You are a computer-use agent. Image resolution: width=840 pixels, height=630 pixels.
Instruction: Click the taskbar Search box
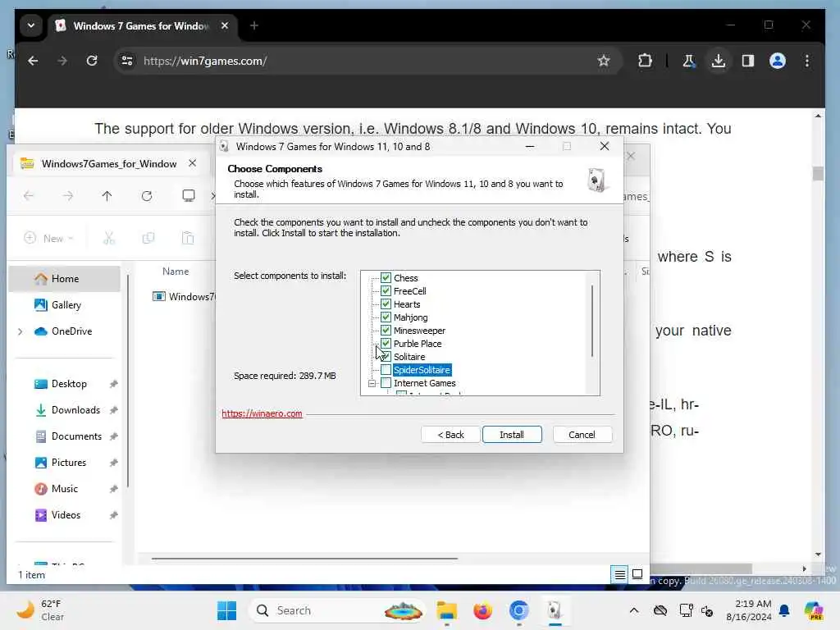tap(339, 610)
